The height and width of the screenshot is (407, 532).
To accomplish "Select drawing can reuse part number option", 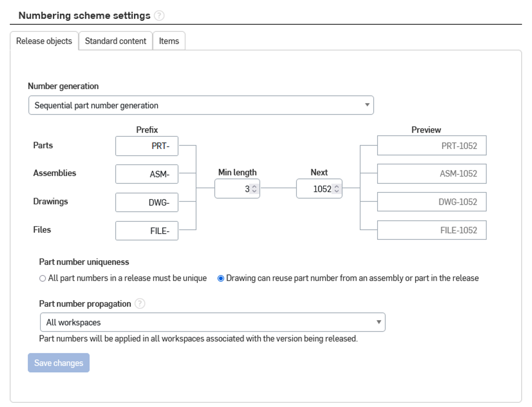I will tap(220, 278).
